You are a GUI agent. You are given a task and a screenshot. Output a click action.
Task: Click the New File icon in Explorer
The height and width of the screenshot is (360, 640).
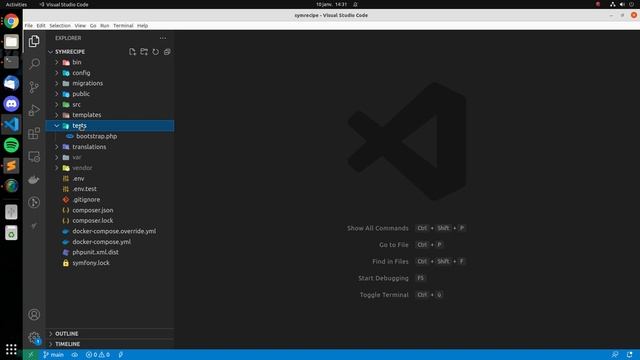132,52
